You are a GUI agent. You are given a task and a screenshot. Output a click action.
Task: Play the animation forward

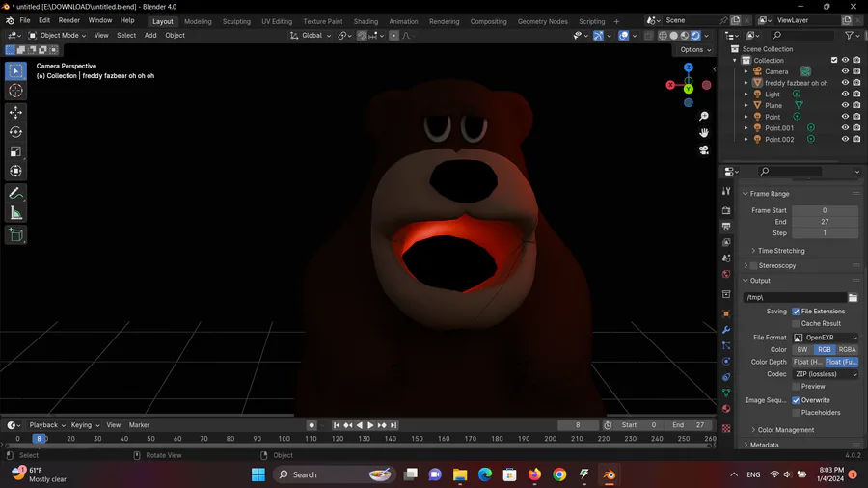click(x=370, y=425)
